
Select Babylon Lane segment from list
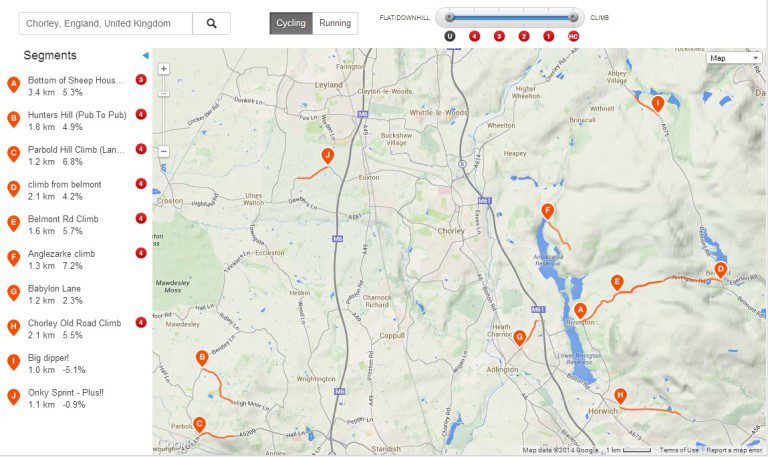(55, 289)
